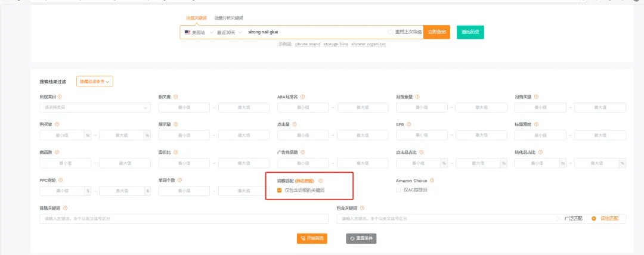
Task: Click the 'phone stand' example keyword link
Action: tap(306, 44)
